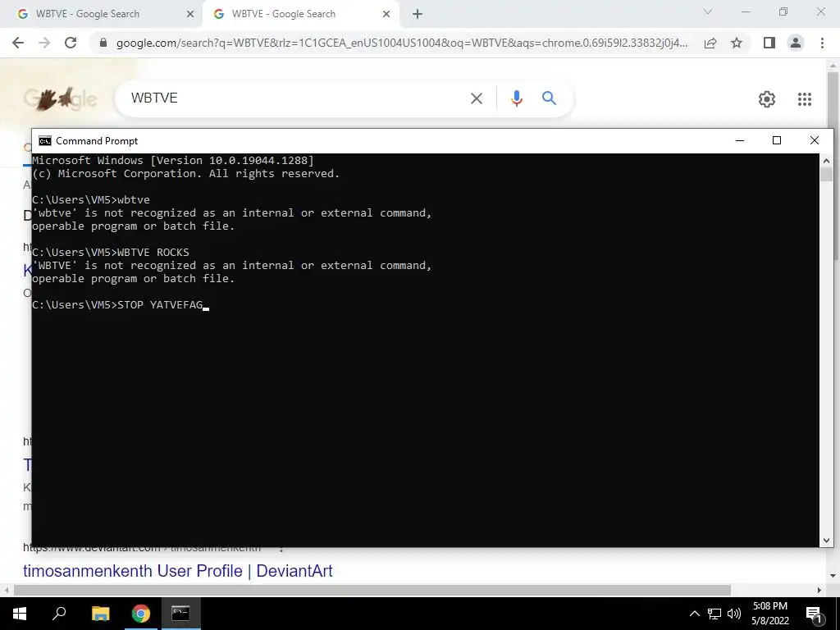Maximize the Command Prompt window
The height and width of the screenshot is (630, 840).
(x=777, y=141)
